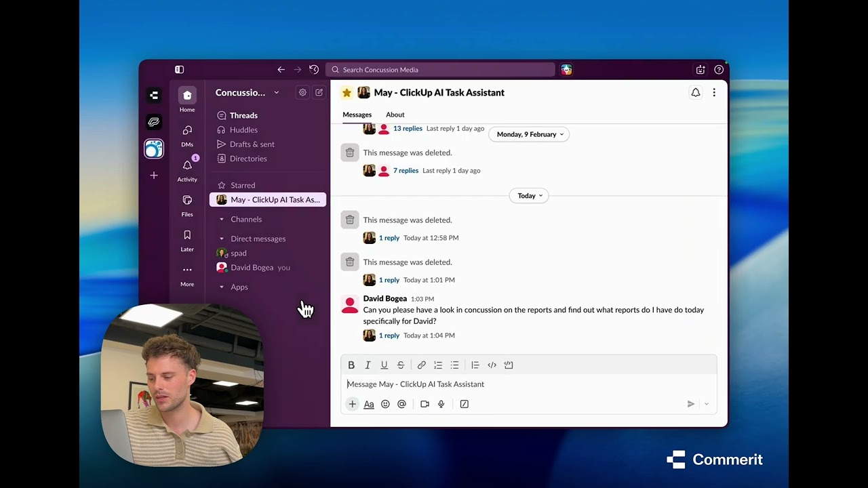Open the Monday, 9 February date dropdown
This screenshot has width=868, height=488.
(529, 134)
